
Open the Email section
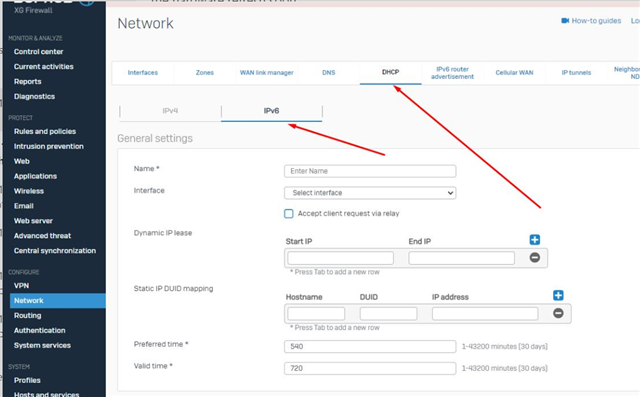click(24, 206)
